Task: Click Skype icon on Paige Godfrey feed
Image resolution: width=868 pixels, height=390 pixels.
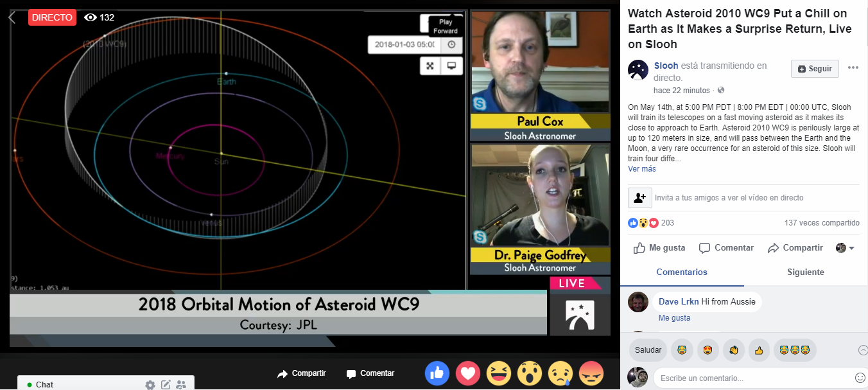Action: click(x=480, y=237)
